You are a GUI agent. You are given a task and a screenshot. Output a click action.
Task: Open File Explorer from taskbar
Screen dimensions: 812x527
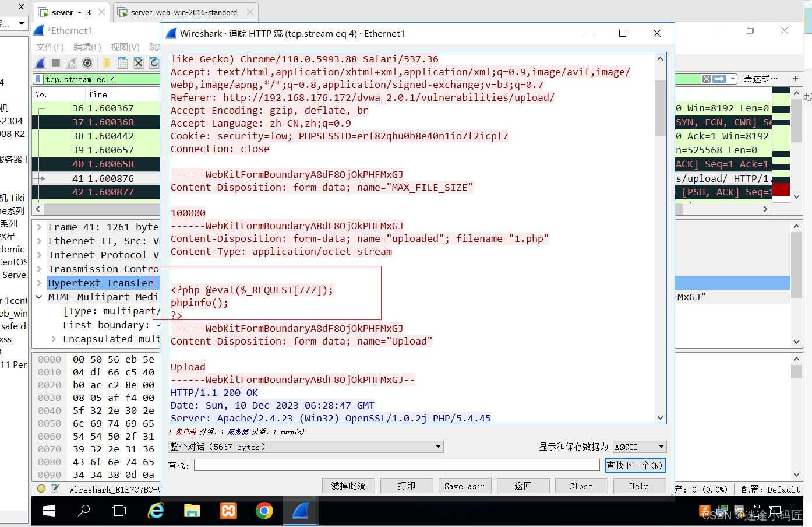click(192, 511)
